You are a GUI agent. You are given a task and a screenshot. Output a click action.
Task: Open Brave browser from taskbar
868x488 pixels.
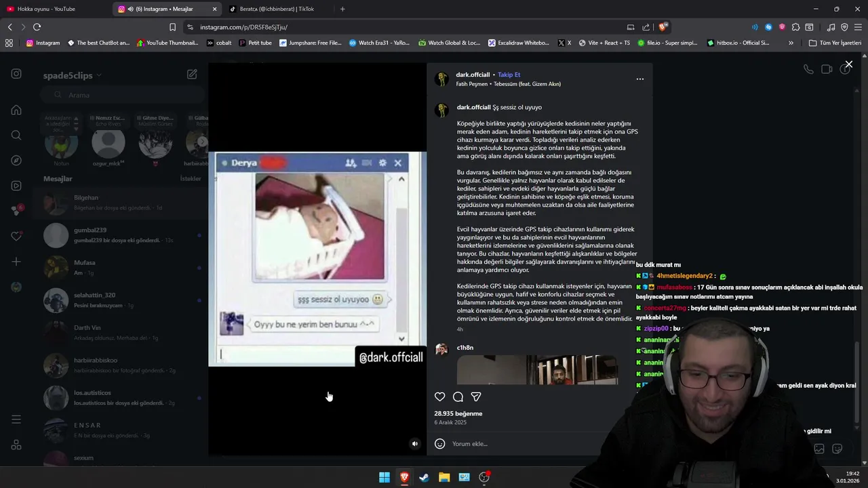pos(404,477)
